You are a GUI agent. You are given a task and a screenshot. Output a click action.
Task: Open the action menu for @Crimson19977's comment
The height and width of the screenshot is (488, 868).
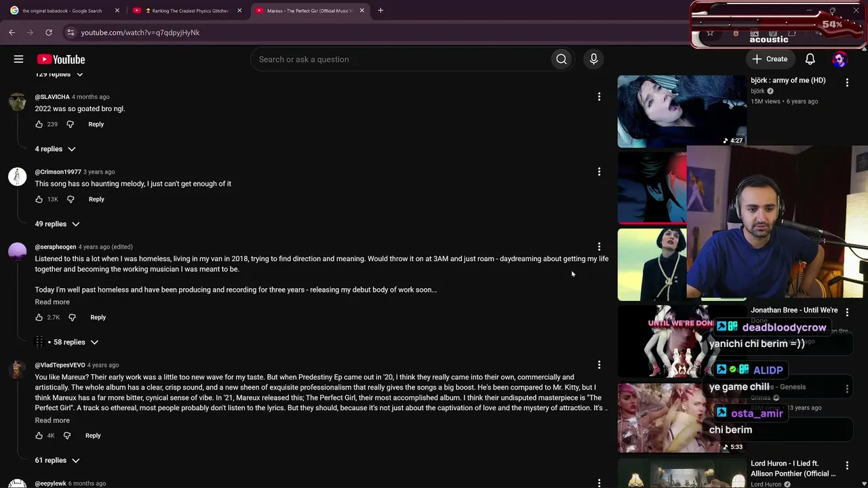click(599, 172)
